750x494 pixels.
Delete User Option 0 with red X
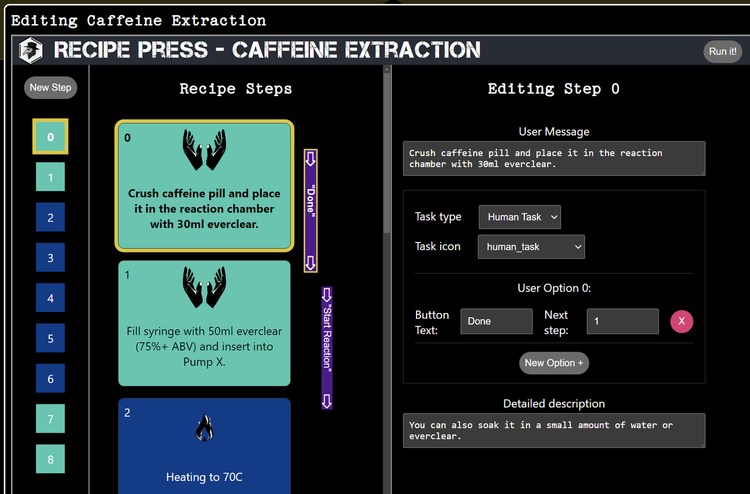[682, 321]
